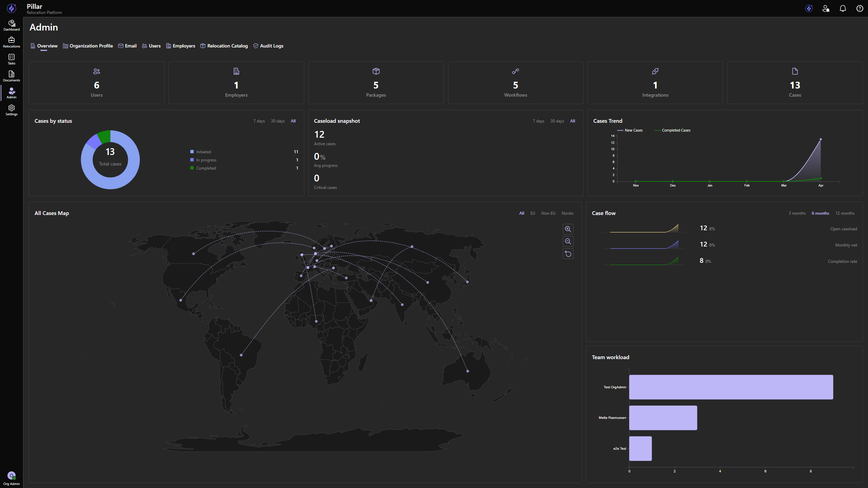This screenshot has width=868, height=488.
Task: Set Case flow to 12 months
Action: [x=845, y=213]
